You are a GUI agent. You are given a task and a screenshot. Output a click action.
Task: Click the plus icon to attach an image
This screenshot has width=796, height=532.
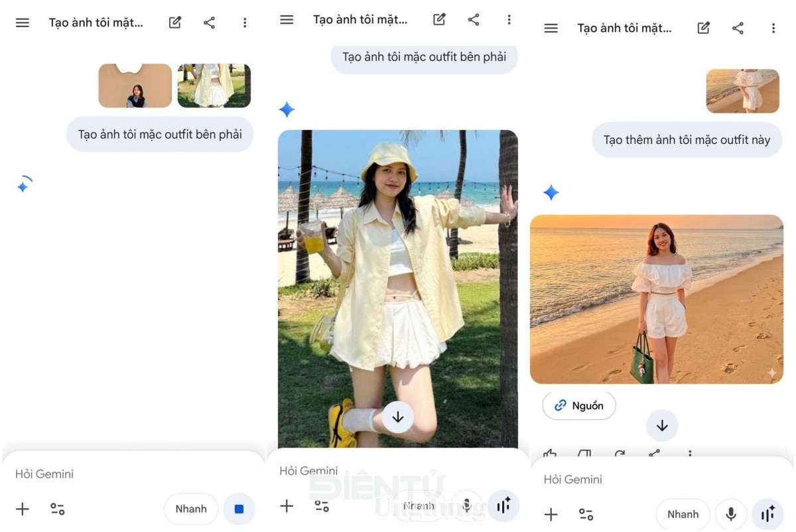coord(23,509)
